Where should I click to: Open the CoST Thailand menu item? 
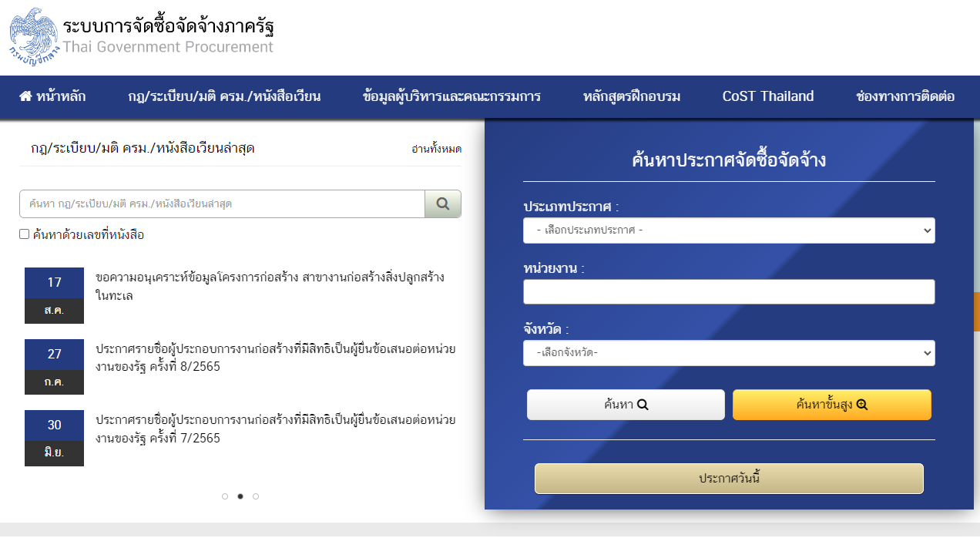click(767, 96)
